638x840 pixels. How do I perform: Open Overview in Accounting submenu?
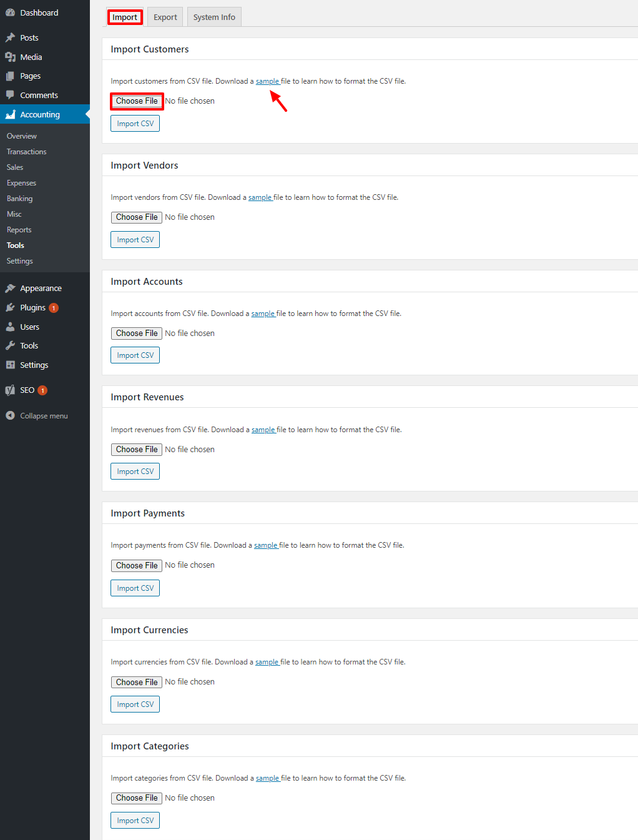[x=22, y=136]
